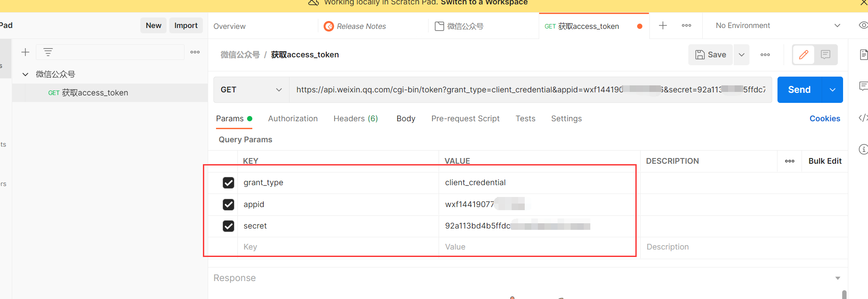Uncheck the appid parameter checkbox
868x299 pixels.
coord(228,204)
